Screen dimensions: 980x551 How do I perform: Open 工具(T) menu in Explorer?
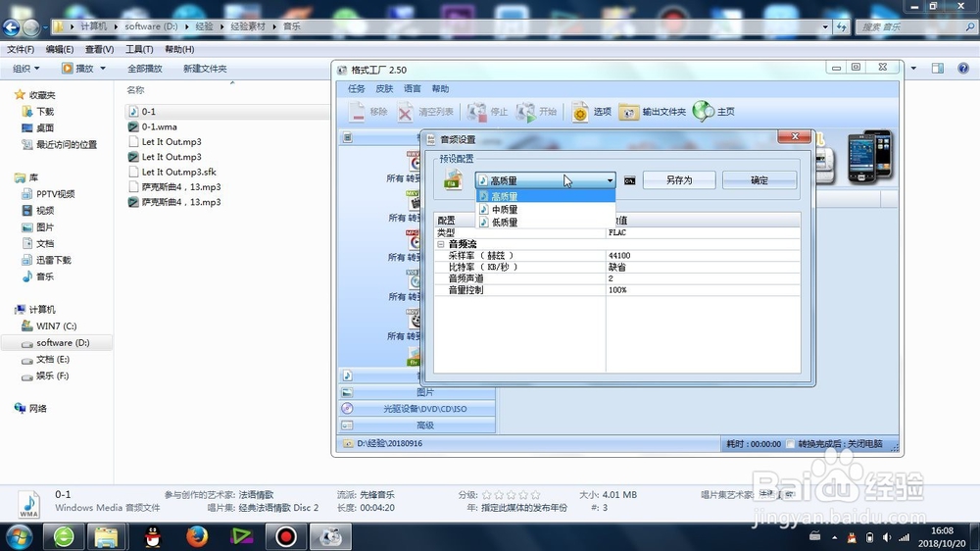(x=139, y=49)
